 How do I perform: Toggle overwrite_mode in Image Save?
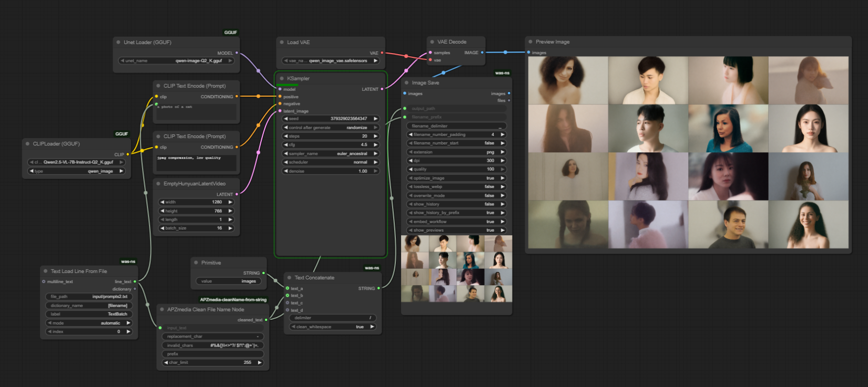[456, 195]
